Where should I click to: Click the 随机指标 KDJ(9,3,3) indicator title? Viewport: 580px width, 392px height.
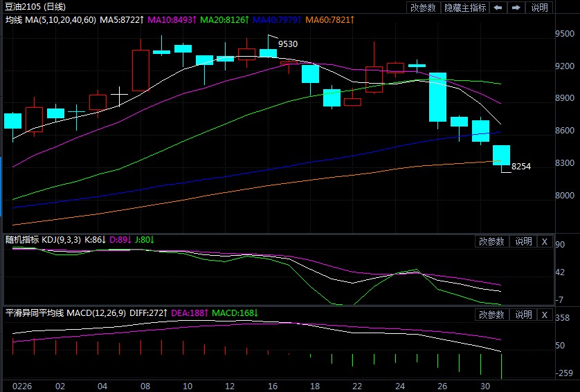click(x=44, y=240)
